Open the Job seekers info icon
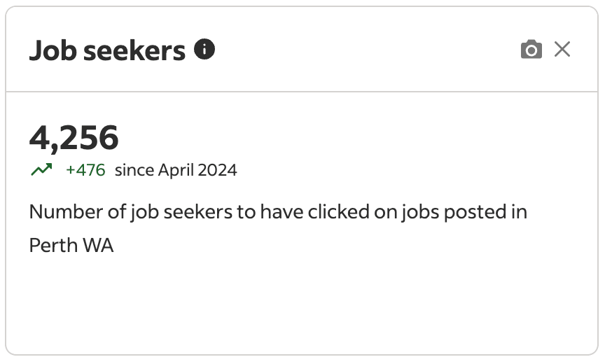Screen dimensions: 605x364 coord(204,50)
